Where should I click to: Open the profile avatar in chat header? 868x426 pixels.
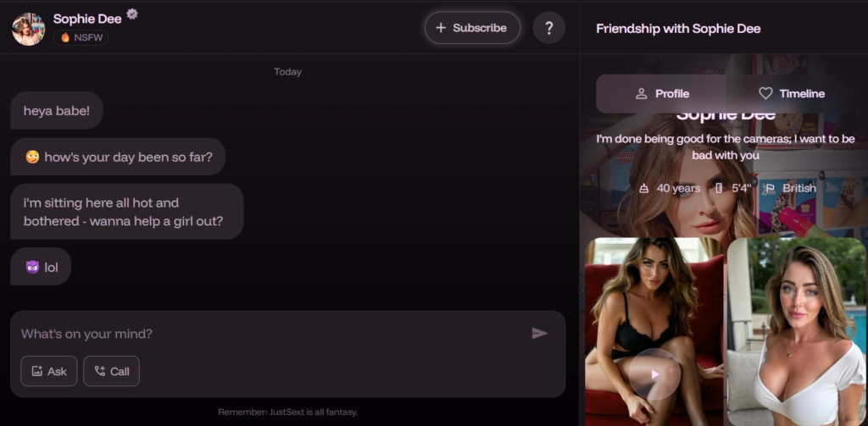pos(28,29)
